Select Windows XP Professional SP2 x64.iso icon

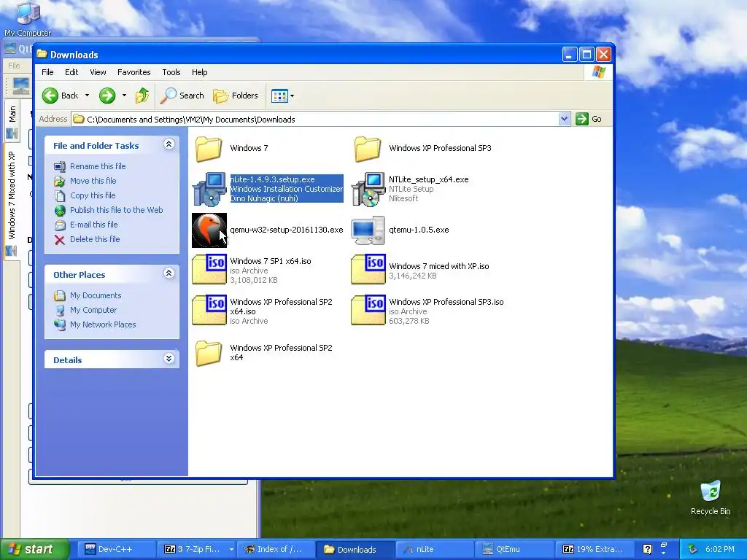[x=209, y=311]
